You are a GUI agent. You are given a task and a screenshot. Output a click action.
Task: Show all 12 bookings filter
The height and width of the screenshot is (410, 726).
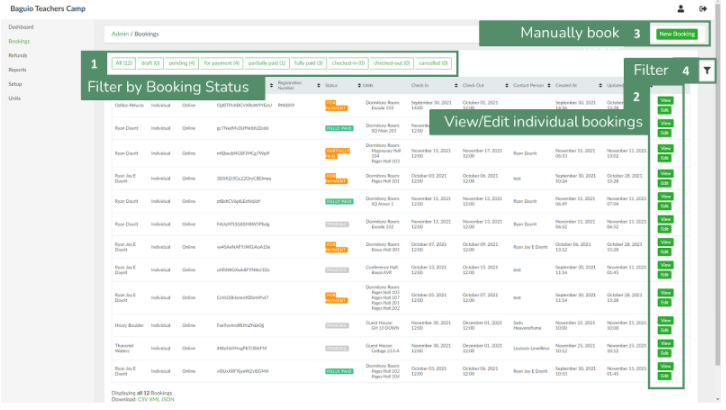pyautogui.click(x=124, y=63)
